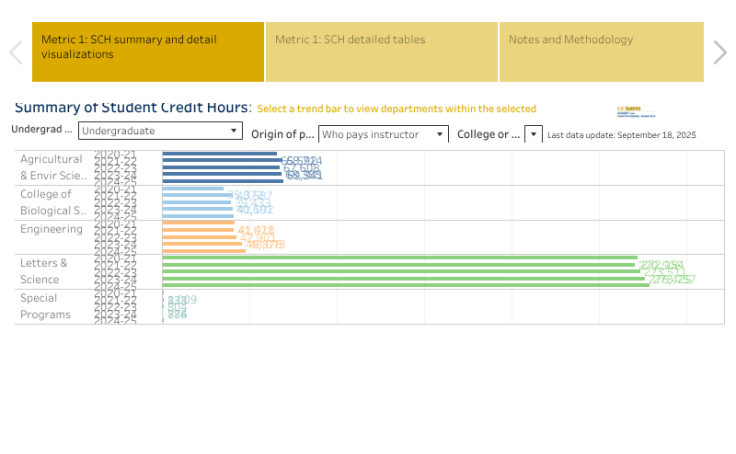Open the Undergraduate level dropdown
This screenshot has height=454, width=736.
point(160,131)
